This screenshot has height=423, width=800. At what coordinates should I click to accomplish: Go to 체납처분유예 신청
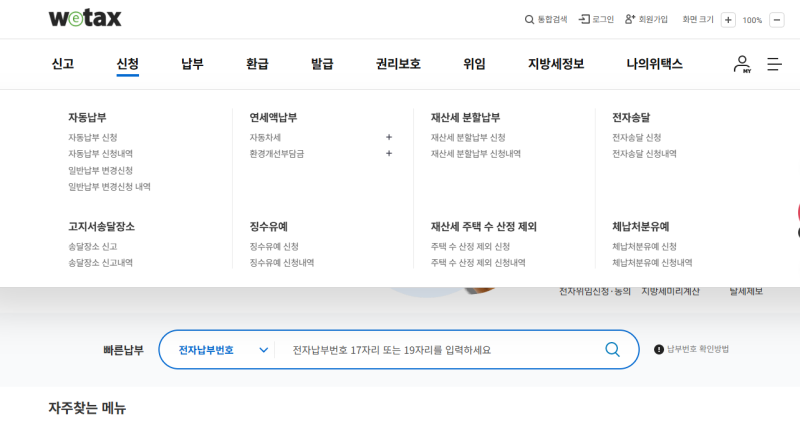(x=644, y=246)
